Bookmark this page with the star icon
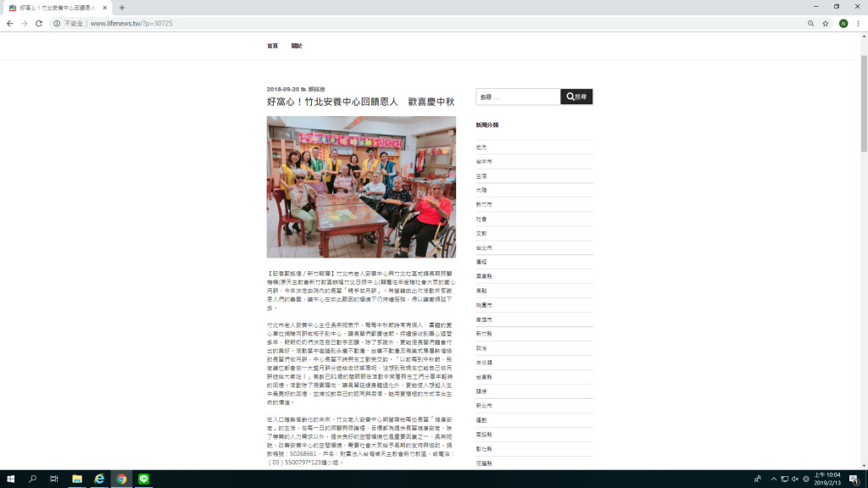Viewport: 868px width, 488px height. (x=826, y=23)
